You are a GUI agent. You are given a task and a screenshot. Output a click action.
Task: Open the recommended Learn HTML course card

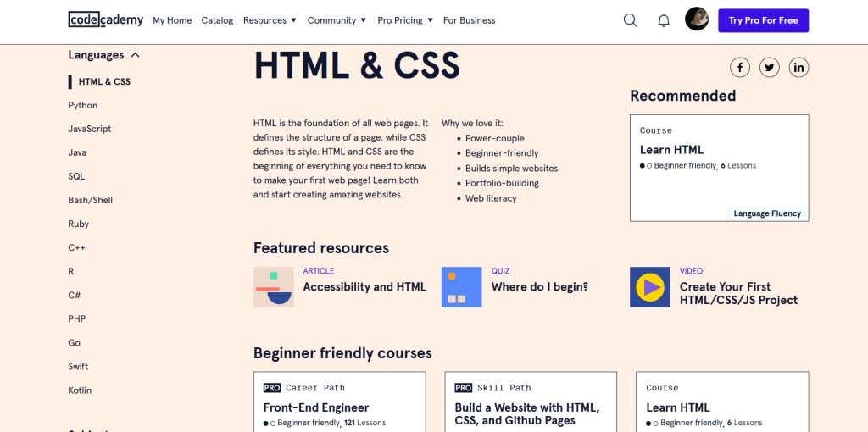pos(719,168)
